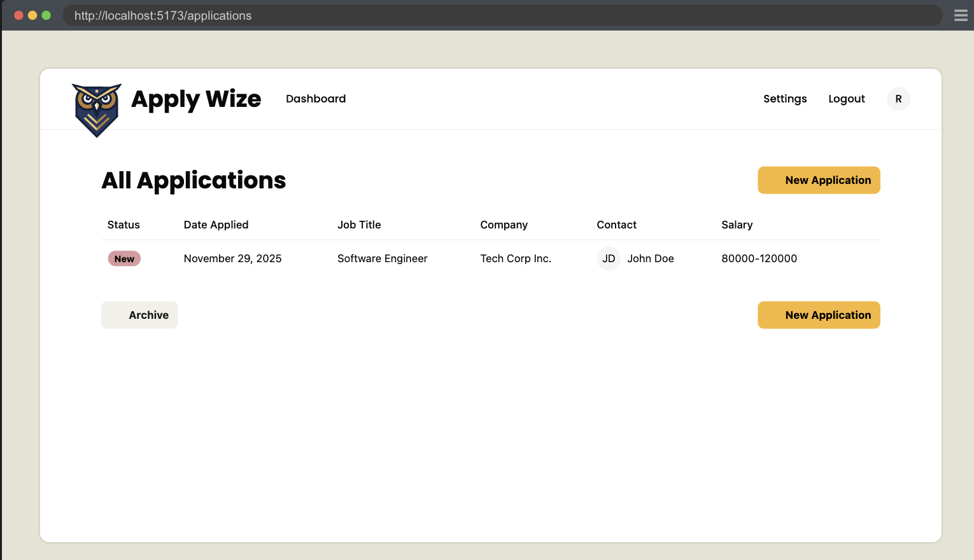Click the Tech Corp Inc. company name

point(516,258)
